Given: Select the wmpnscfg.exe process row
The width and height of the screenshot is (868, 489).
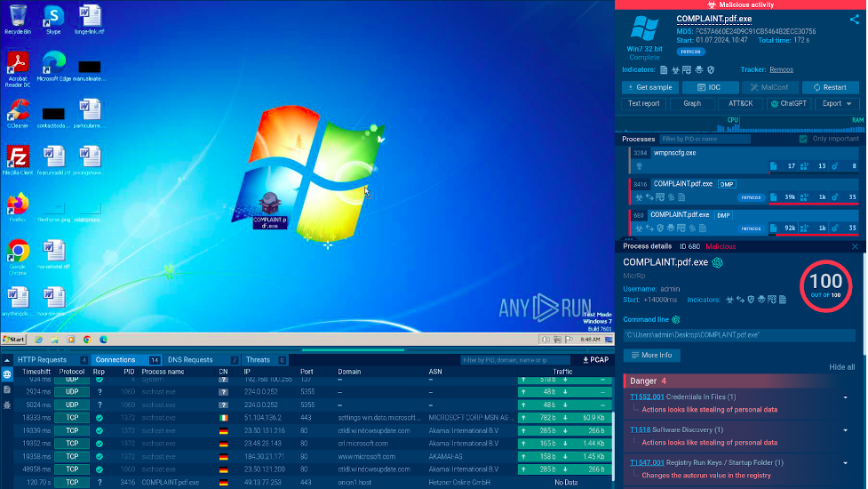Looking at the screenshot, I should pos(744,159).
